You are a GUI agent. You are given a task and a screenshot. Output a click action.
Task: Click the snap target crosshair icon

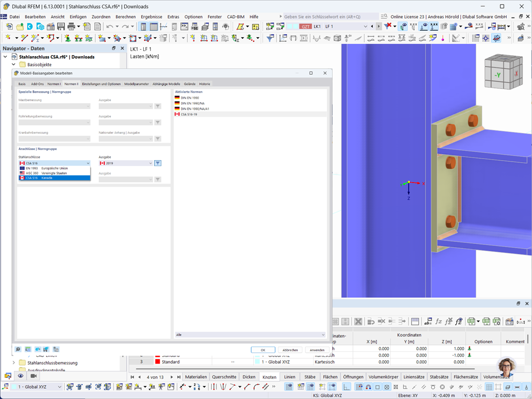coord(486,38)
